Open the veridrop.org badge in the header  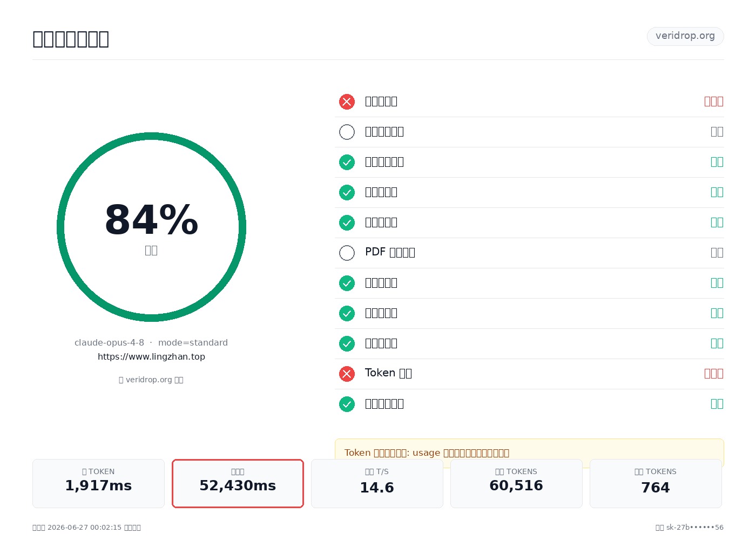tap(685, 36)
